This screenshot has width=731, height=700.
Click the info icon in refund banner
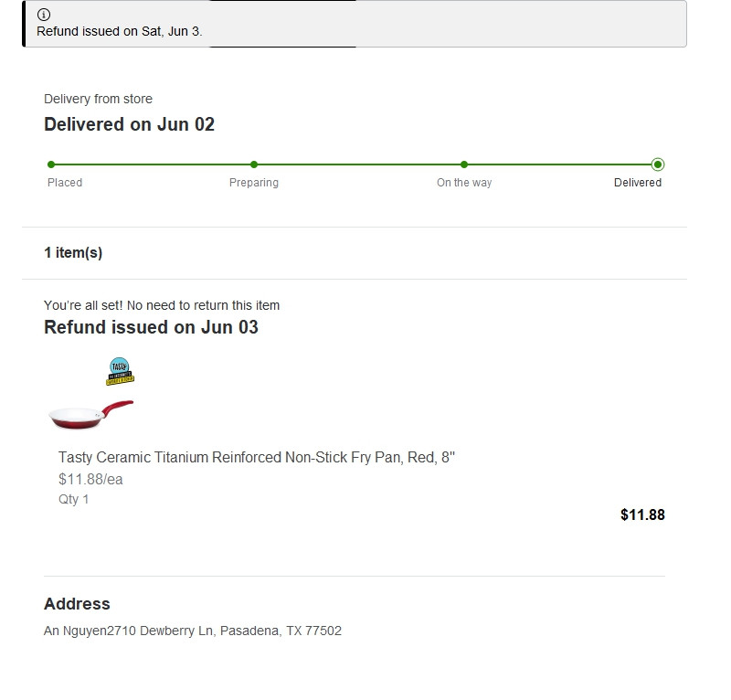[x=44, y=15]
